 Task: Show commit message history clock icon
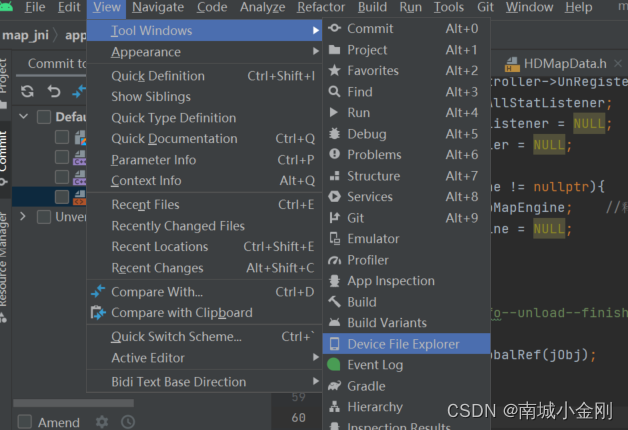(128, 422)
